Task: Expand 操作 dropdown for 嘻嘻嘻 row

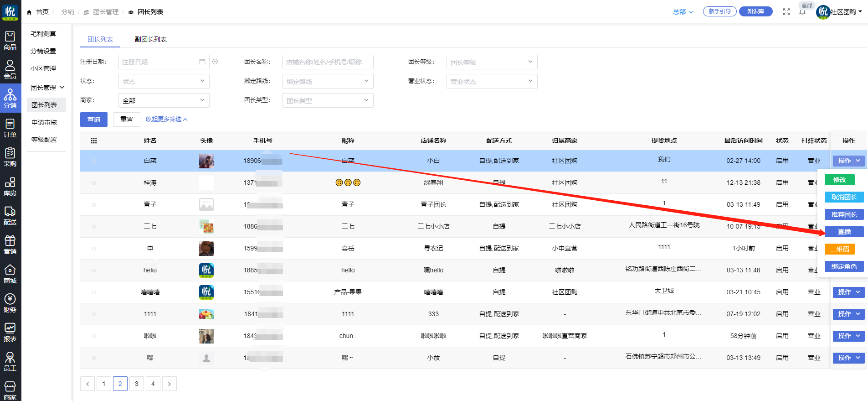Action: click(848, 292)
